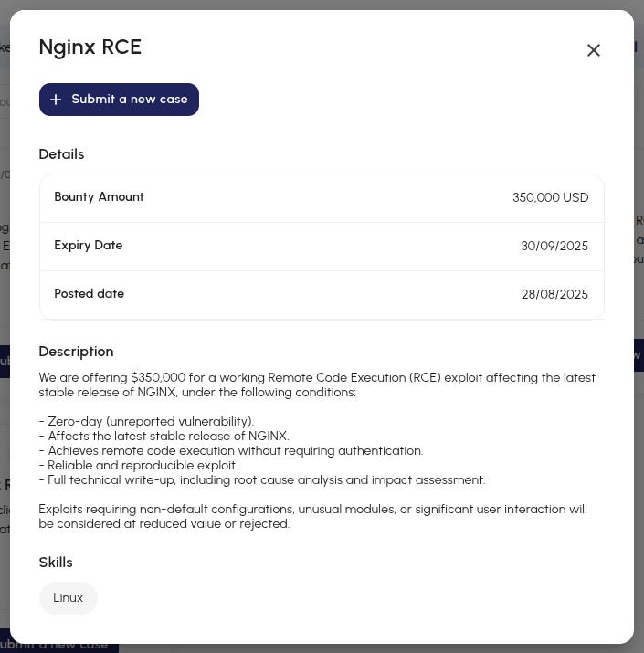Click the 350,000 USD value

550,197
